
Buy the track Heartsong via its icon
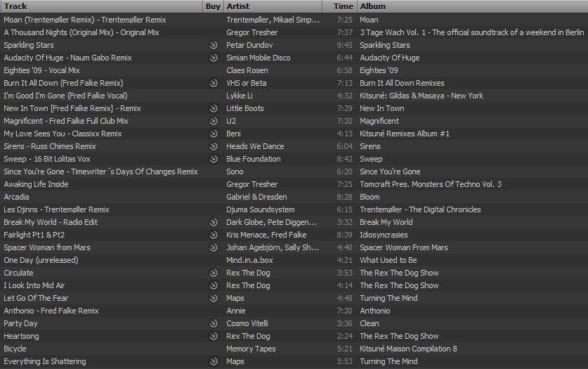(214, 336)
